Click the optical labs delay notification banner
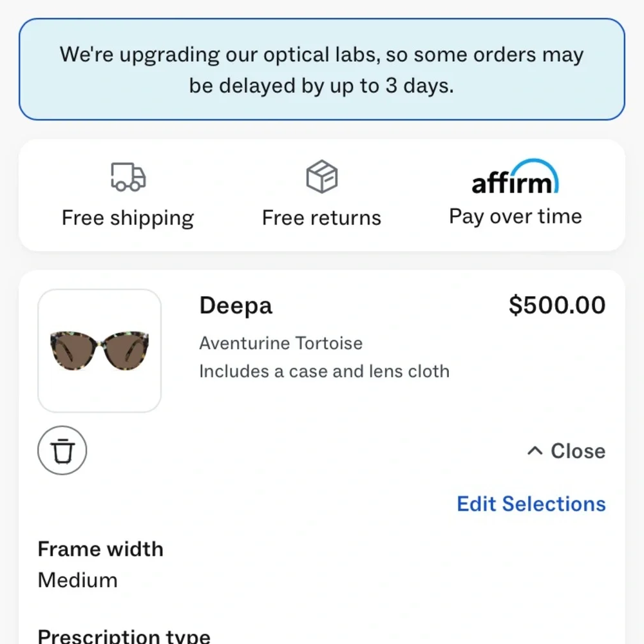The width and height of the screenshot is (644, 644). tap(322, 69)
